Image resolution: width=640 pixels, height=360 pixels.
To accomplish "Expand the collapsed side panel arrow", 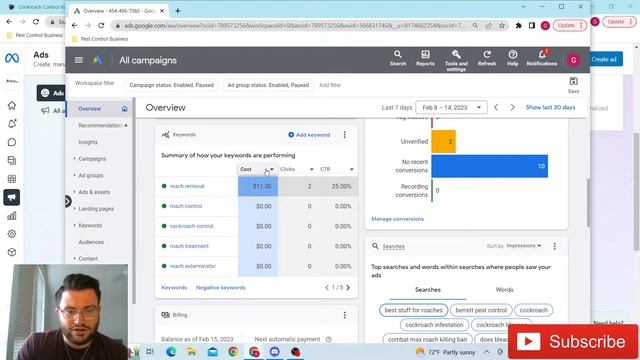I will pyautogui.click(x=68, y=201).
